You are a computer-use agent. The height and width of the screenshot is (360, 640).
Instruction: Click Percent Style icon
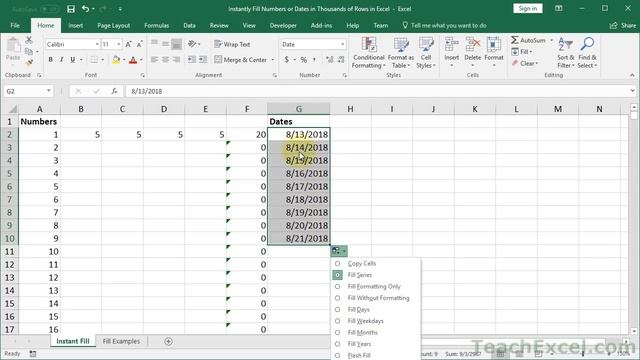coord(304,60)
